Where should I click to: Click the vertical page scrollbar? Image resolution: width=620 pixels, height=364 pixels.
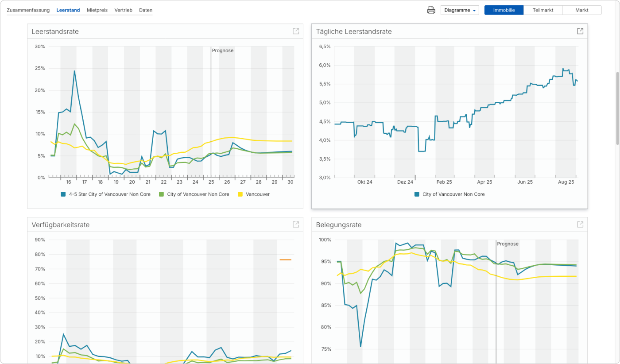pyautogui.click(x=617, y=108)
